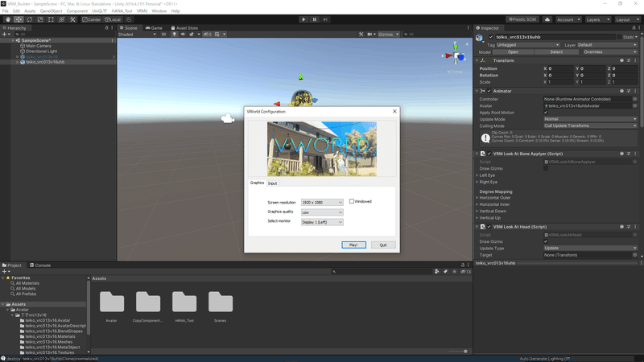644x362 pixels.
Task: Open Transform component help icon
Action: pyautogui.click(x=621, y=60)
